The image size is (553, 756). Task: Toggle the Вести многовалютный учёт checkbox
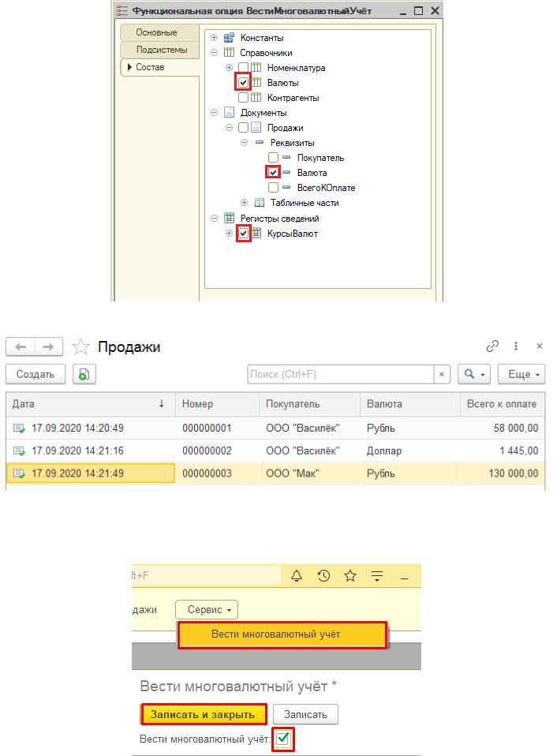tap(283, 739)
